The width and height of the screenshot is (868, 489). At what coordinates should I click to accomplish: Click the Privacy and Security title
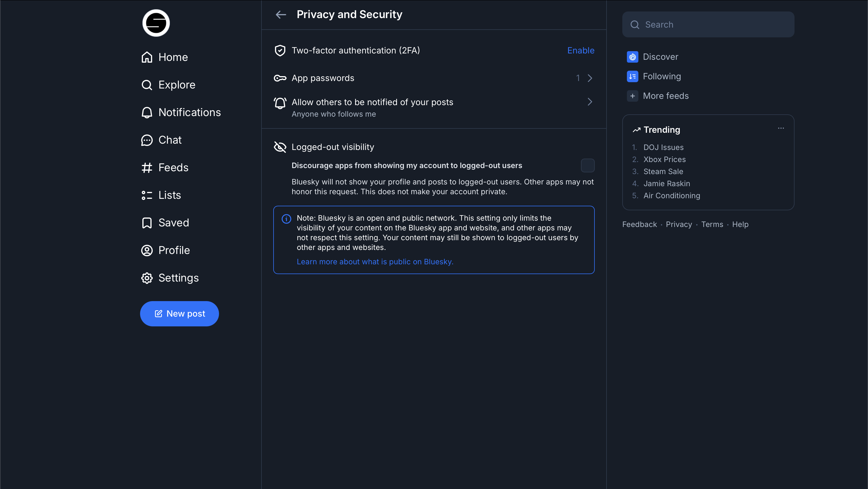(349, 14)
